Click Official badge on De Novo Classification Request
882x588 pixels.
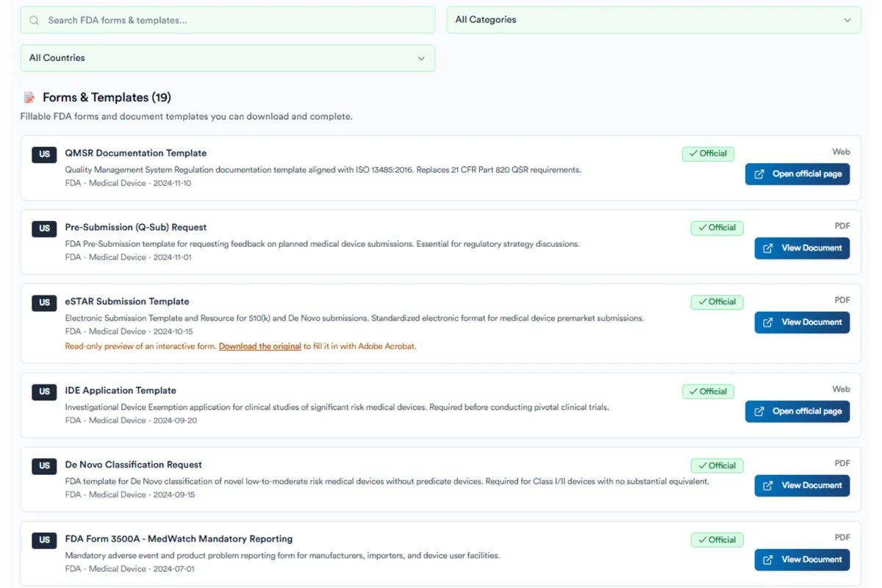717,466
